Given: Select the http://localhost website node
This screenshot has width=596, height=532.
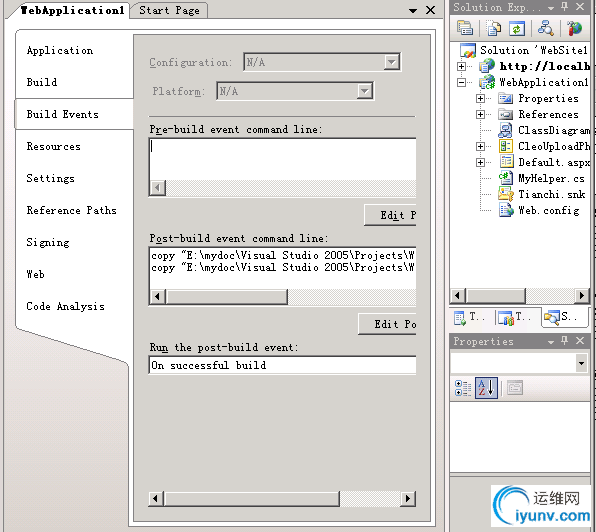Looking at the screenshot, I should tap(544, 66).
